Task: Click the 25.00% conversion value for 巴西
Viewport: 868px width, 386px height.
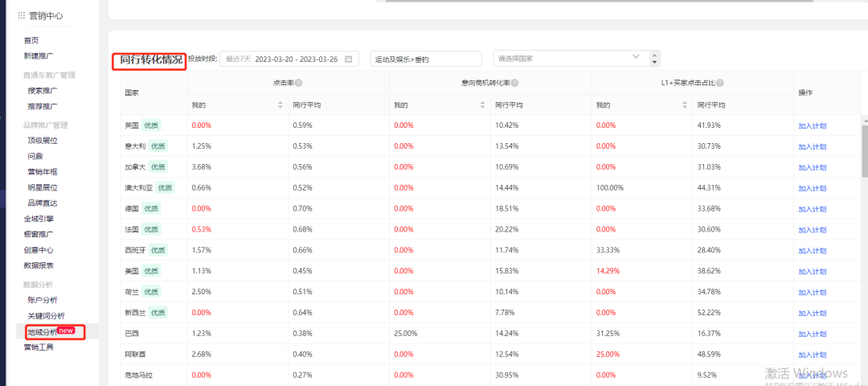Action: tap(406, 334)
